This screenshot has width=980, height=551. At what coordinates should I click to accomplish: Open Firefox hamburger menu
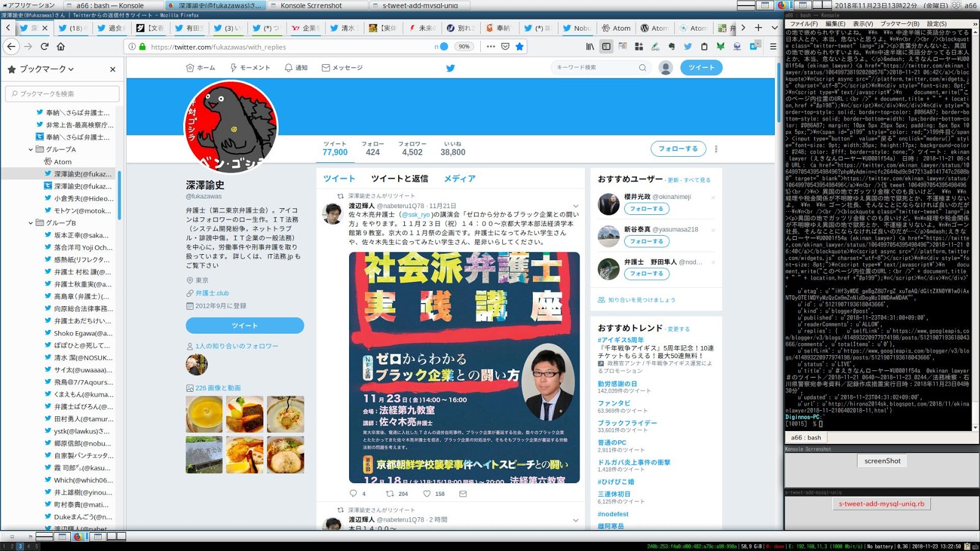(773, 47)
